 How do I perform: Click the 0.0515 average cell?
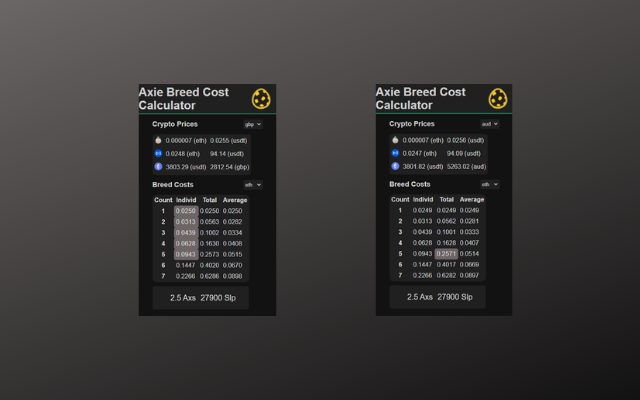233,254
